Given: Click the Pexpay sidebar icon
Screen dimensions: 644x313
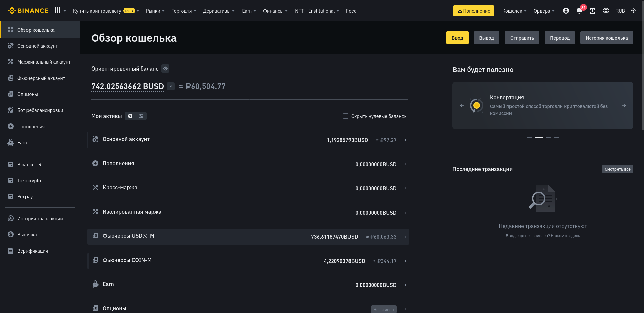Looking at the screenshot, I should 11,196.
